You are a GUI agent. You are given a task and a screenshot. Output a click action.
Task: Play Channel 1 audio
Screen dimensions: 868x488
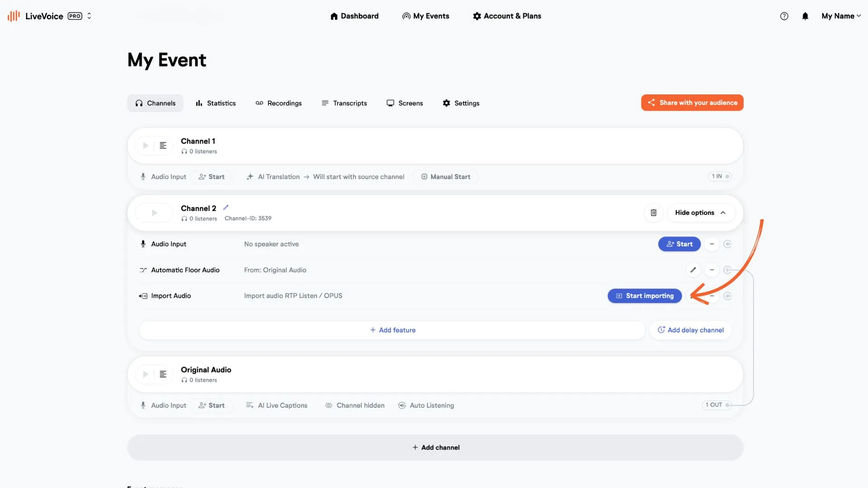tap(145, 145)
